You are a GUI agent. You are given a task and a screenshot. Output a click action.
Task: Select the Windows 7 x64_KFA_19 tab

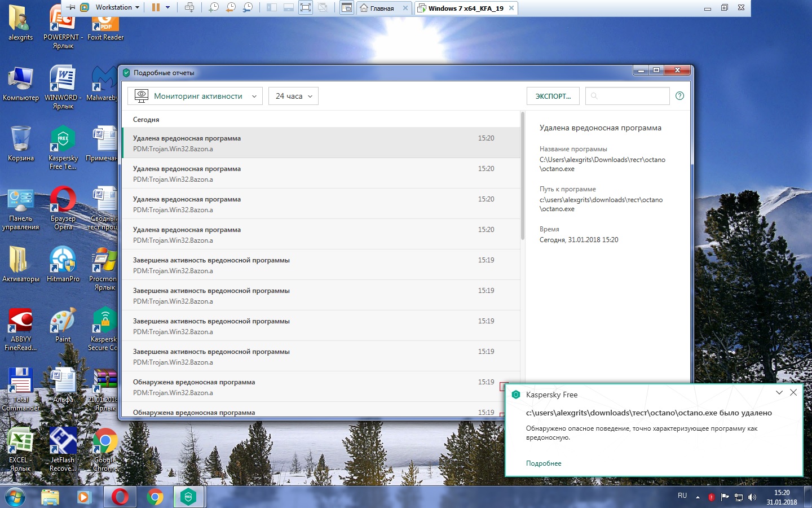click(x=465, y=8)
